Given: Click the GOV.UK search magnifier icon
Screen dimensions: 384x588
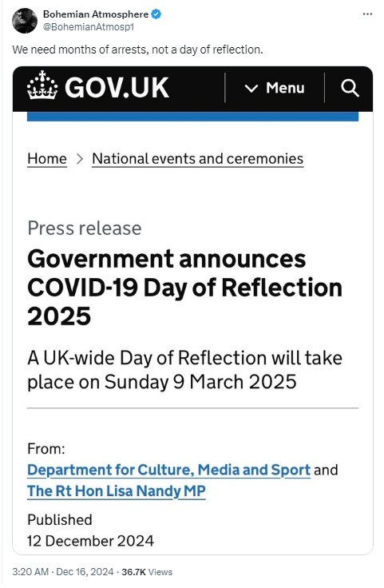Looking at the screenshot, I should (350, 88).
